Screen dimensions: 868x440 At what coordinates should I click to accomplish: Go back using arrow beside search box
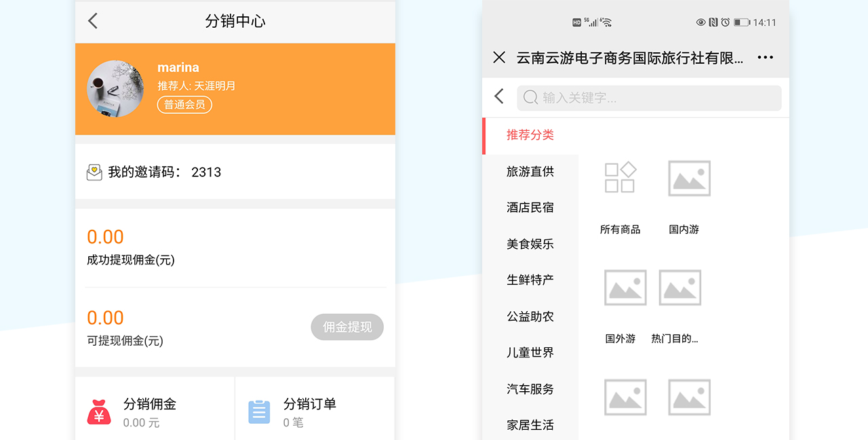(x=499, y=96)
